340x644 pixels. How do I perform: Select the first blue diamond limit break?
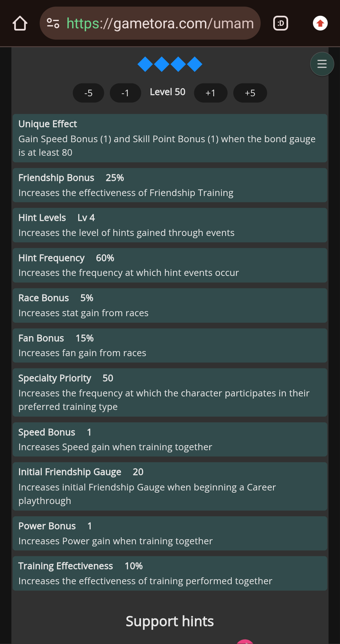tap(145, 64)
